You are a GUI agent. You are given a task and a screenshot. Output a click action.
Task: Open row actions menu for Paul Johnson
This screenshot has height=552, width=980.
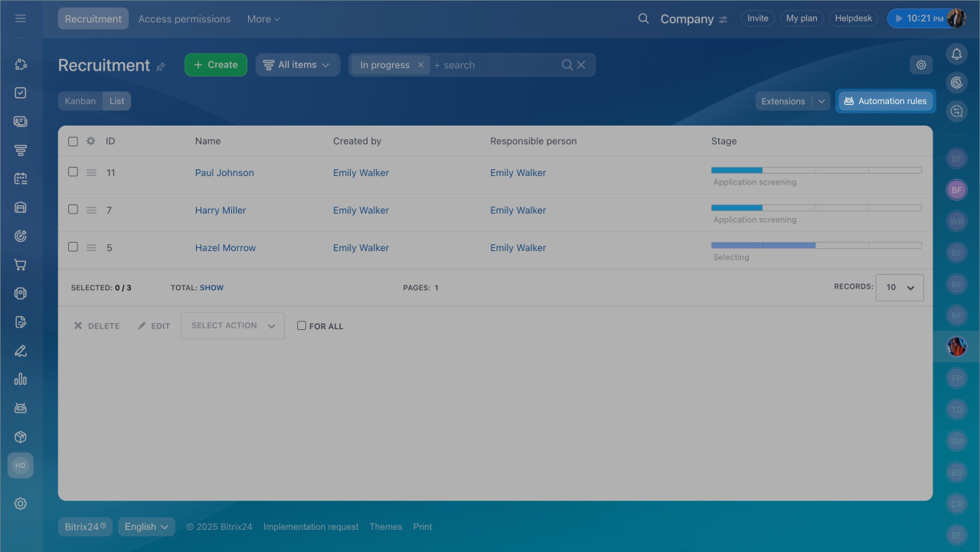click(x=91, y=173)
